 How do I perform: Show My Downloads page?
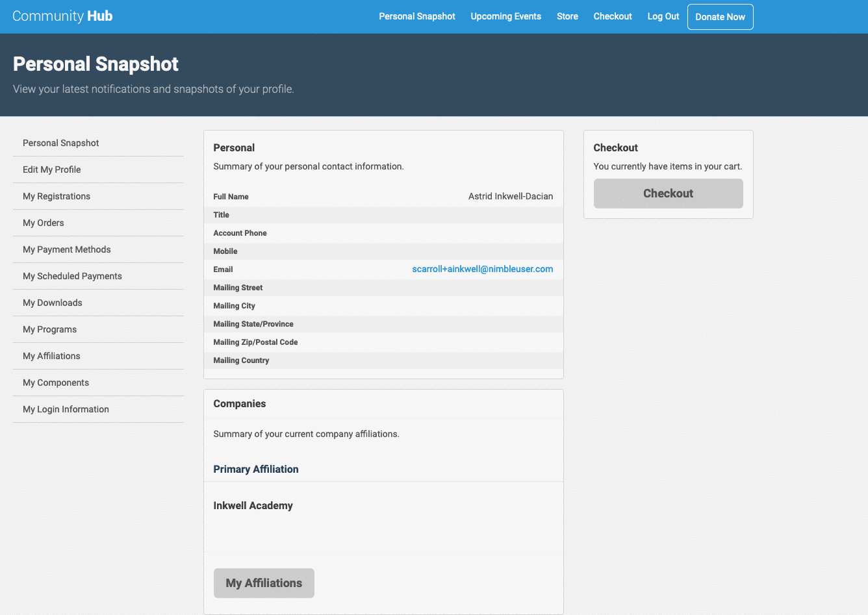coord(53,303)
